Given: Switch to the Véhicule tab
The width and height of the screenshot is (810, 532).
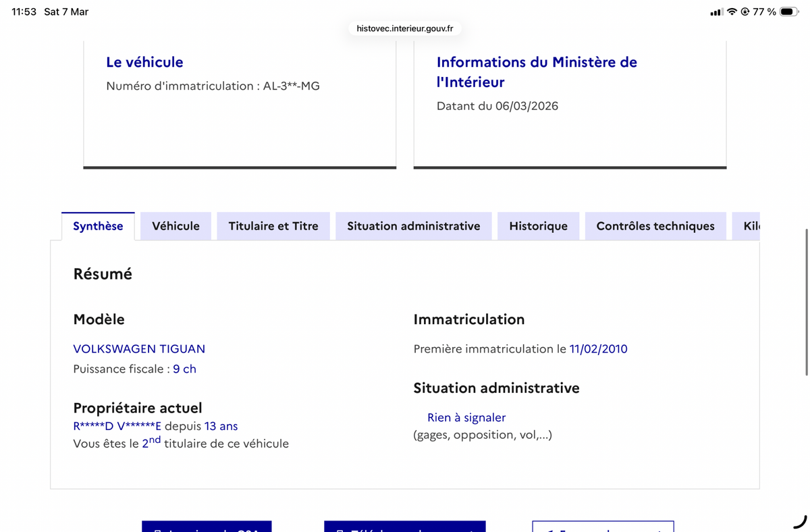Looking at the screenshot, I should point(175,226).
